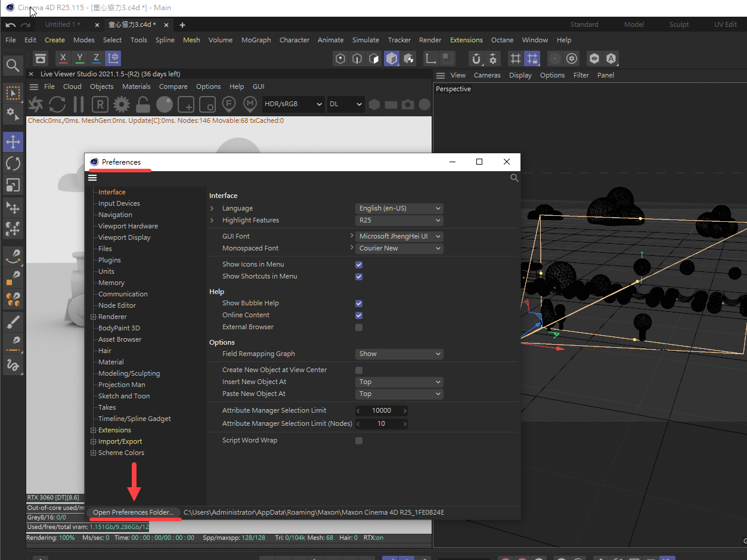This screenshot has width=747, height=560.
Task: Open Octane settings gear in Live Viewer
Action: [x=122, y=104]
